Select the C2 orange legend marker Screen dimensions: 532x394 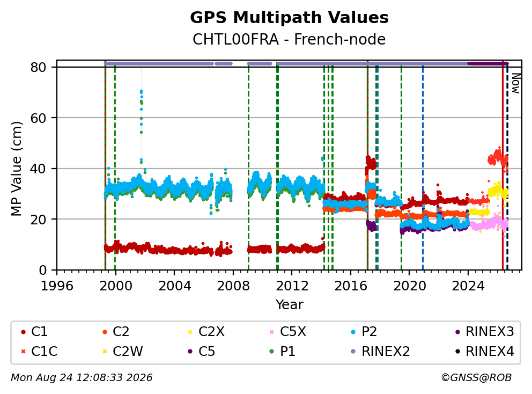[x=105, y=332]
